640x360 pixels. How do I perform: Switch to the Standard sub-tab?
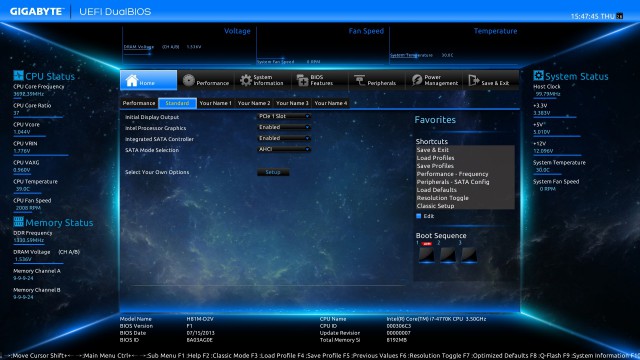(x=177, y=103)
